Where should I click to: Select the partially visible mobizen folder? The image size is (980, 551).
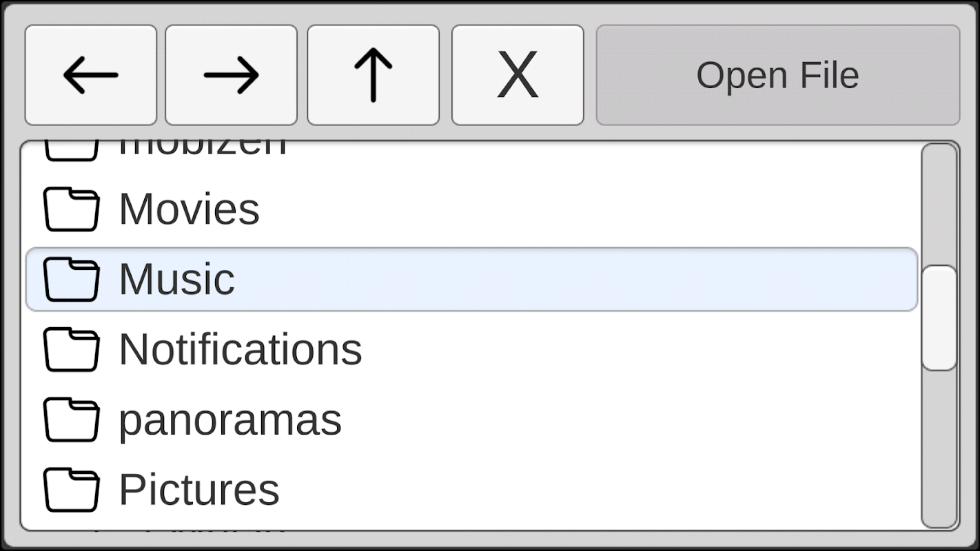click(x=202, y=149)
